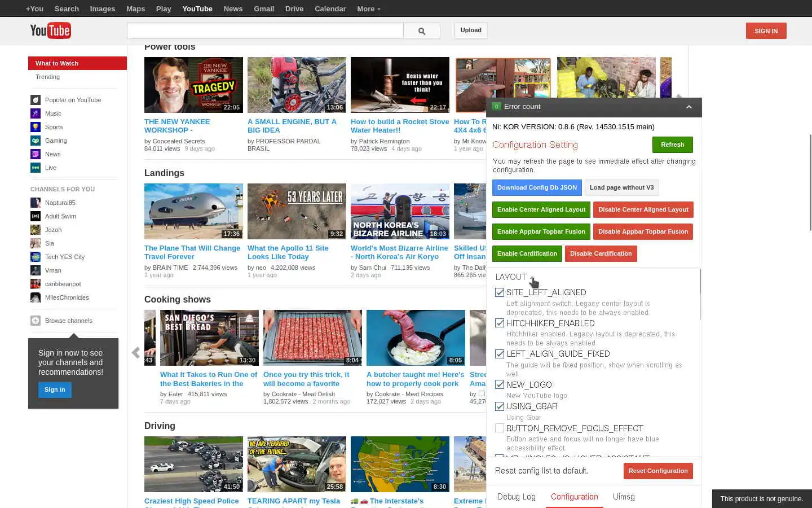The width and height of the screenshot is (812, 508).
Task: Click Download Config Db JSON button
Action: point(537,187)
